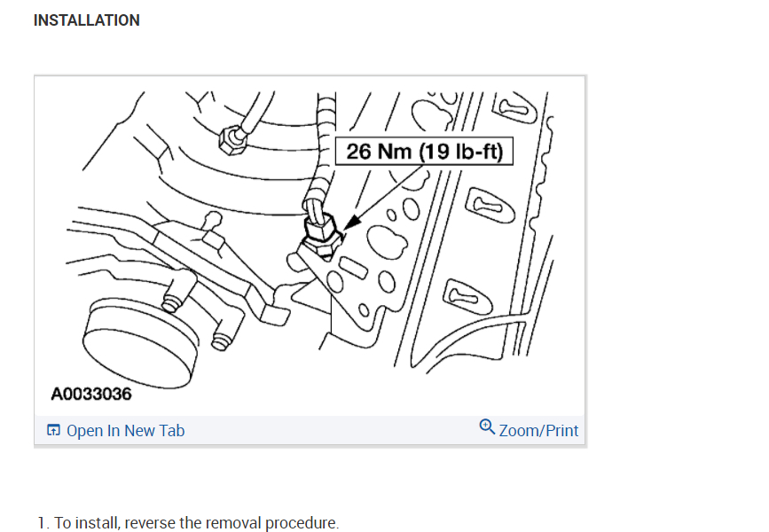Click the small stud atop the left bracket
Viewport: 769px width, 532px height.
tap(214, 220)
